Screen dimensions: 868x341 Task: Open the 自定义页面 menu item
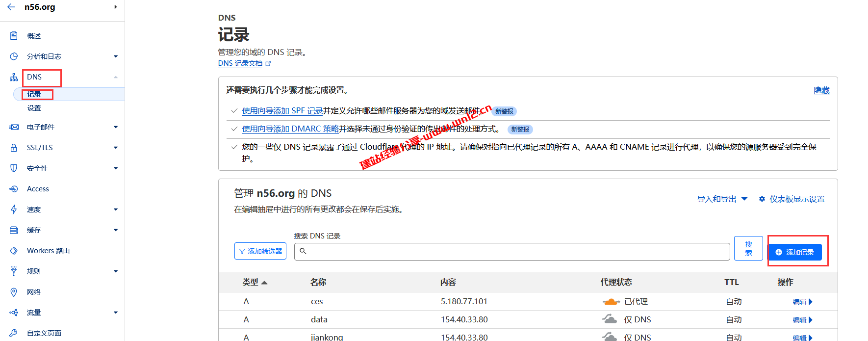point(44,333)
